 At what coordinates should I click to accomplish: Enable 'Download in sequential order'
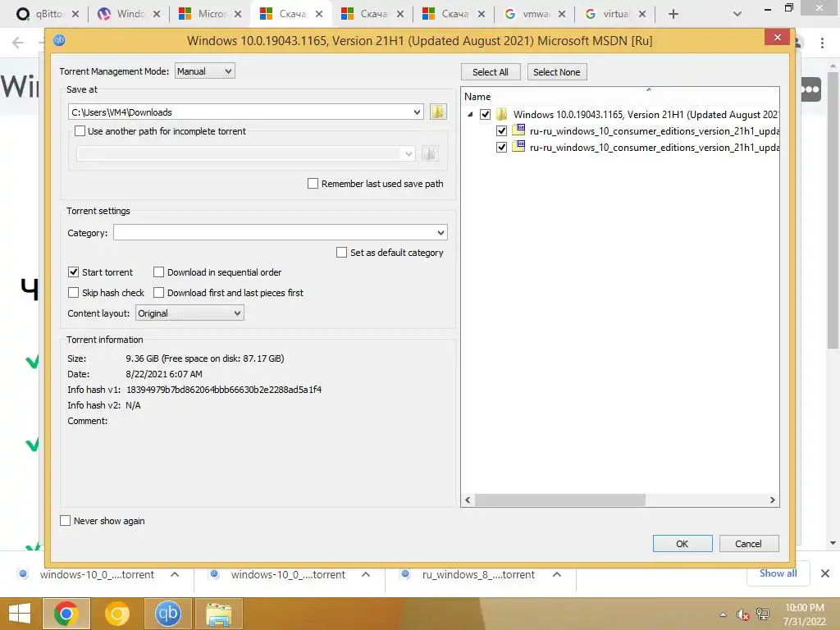pos(158,272)
